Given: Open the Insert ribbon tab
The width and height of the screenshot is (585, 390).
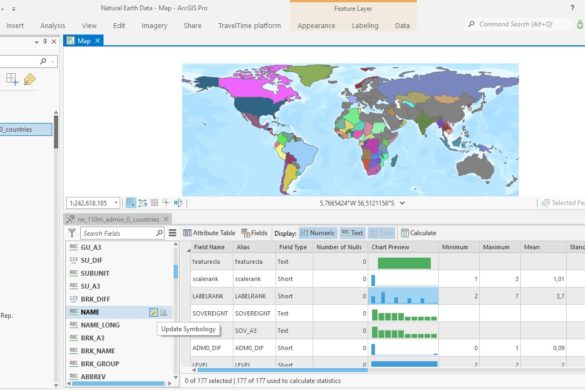Looking at the screenshot, I should pyautogui.click(x=15, y=25).
